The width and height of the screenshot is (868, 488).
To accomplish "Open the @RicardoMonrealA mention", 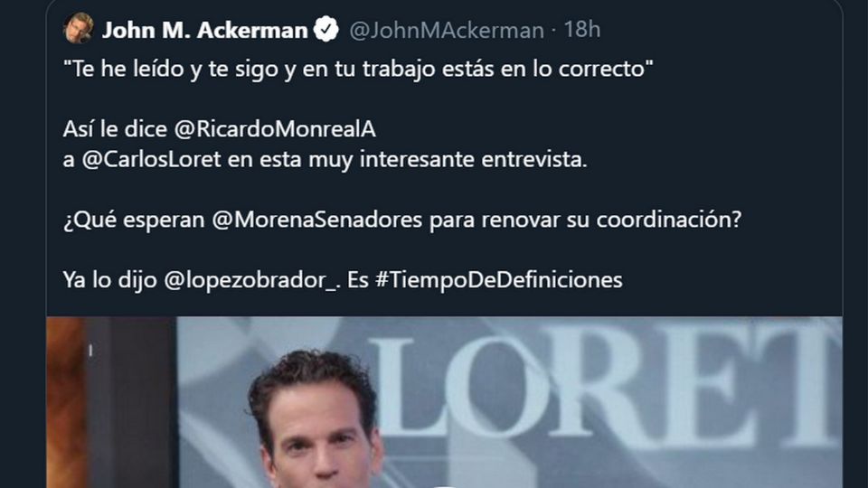I will click(x=275, y=129).
